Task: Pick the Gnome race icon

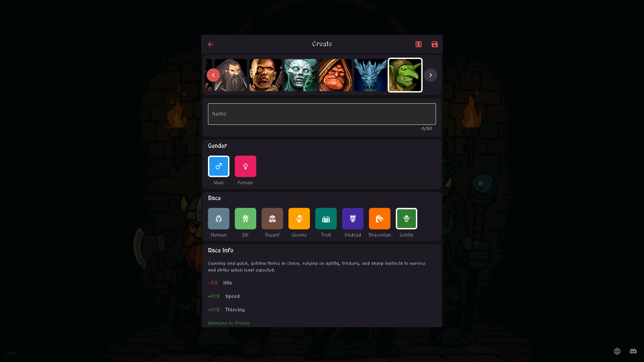Action: tap(299, 218)
